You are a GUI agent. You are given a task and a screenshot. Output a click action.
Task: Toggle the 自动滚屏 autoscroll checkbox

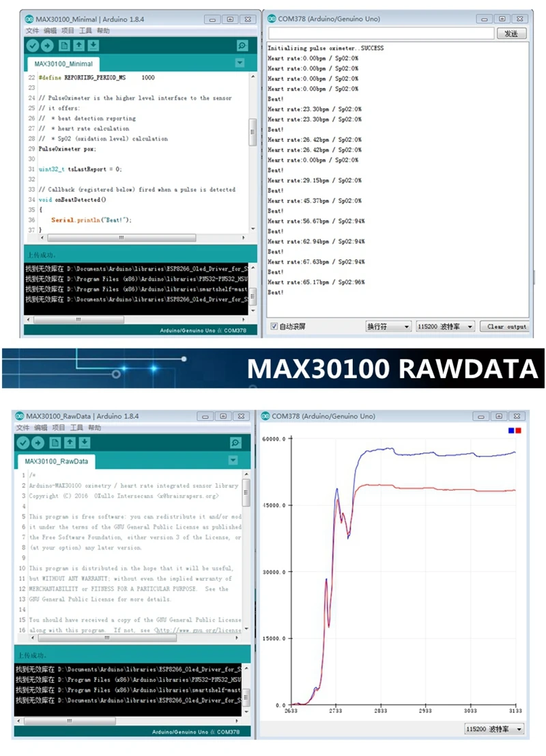274,327
